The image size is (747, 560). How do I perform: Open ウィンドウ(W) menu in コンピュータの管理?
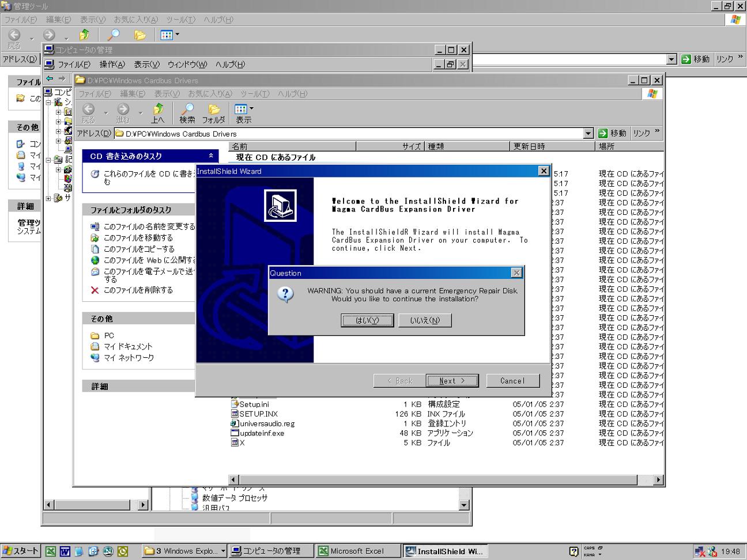187,65
